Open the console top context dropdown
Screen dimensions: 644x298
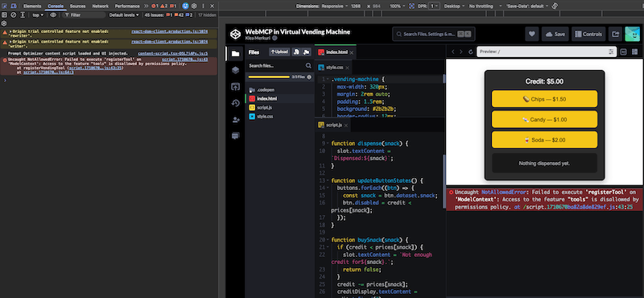tap(38, 14)
